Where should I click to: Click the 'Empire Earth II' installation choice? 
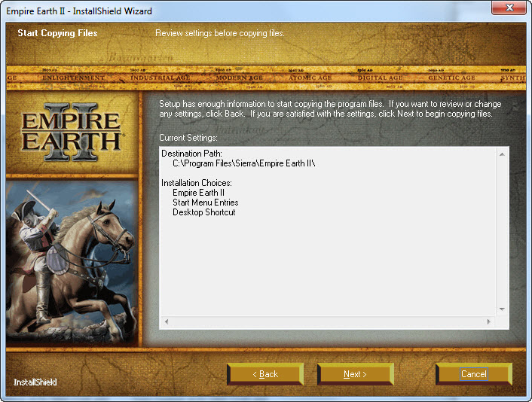(x=198, y=193)
